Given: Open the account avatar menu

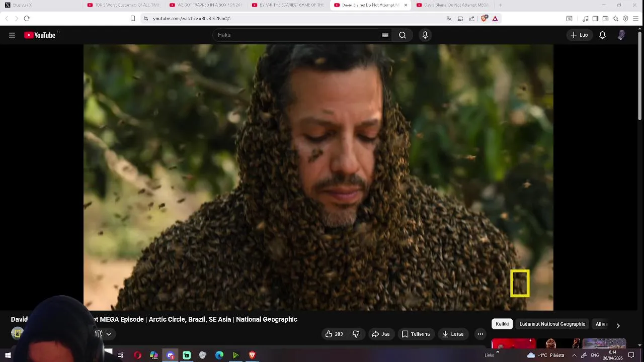Looking at the screenshot, I should [x=621, y=35].
